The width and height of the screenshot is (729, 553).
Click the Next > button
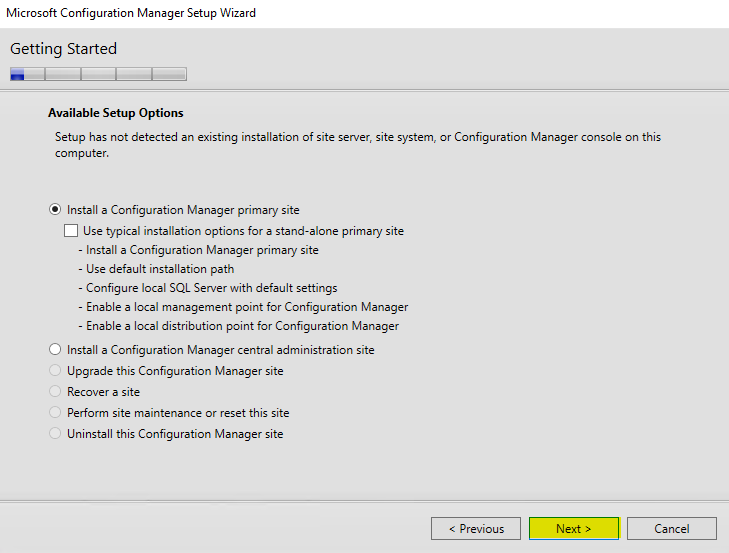coord(573,529)
